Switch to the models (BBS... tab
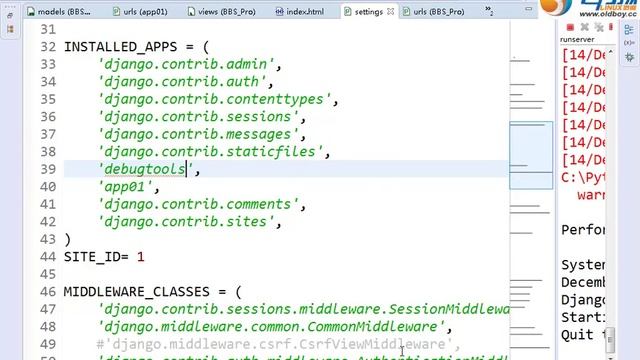The image size is (640, 360). coord(59,12)
